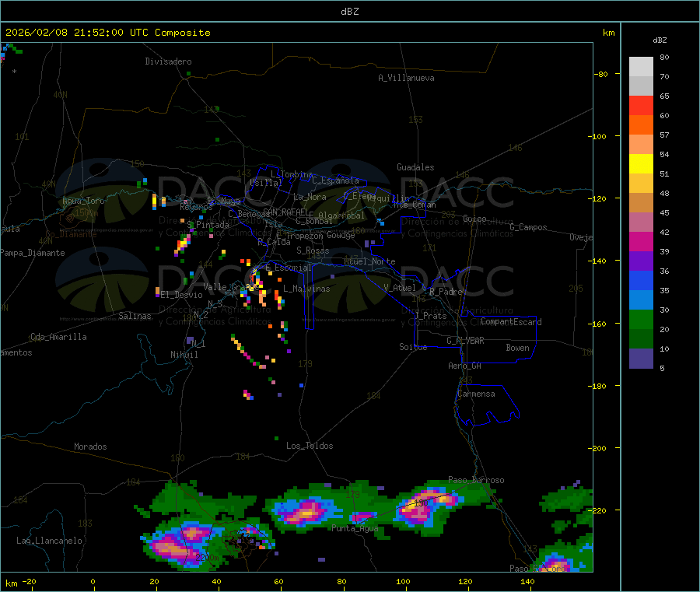Click the magenta 39-42 dBZ legend swatch
Viewport: 700px width, 592px height.
641,241
